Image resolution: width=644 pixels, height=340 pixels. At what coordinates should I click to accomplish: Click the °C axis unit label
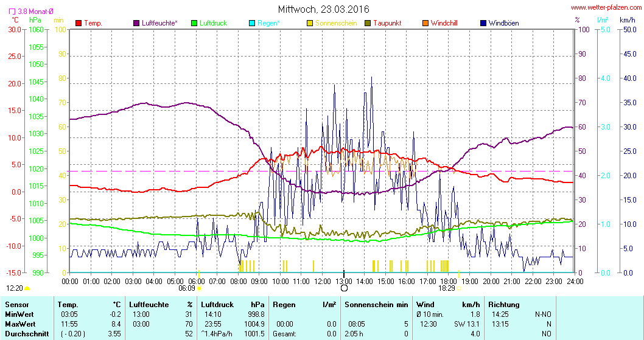(x=15, y=19)
